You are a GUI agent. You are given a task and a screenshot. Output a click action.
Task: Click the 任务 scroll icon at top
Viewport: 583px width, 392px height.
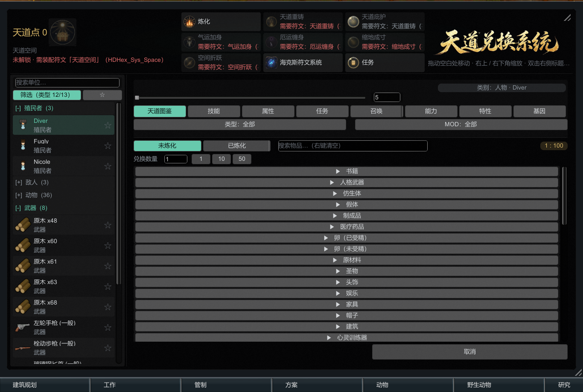[x=353, y=63]
